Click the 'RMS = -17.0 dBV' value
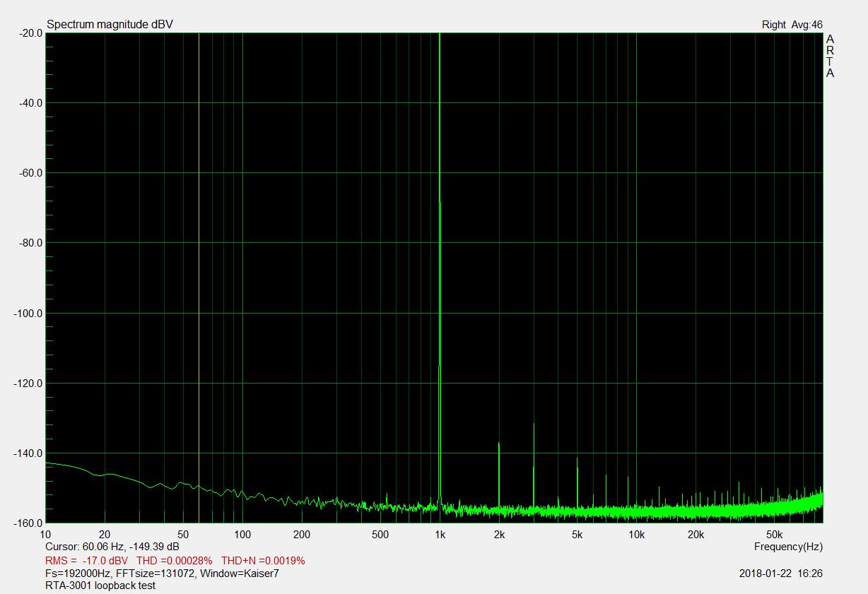The width and height of the screenshot is (868, 594). [x=86, y=561]
